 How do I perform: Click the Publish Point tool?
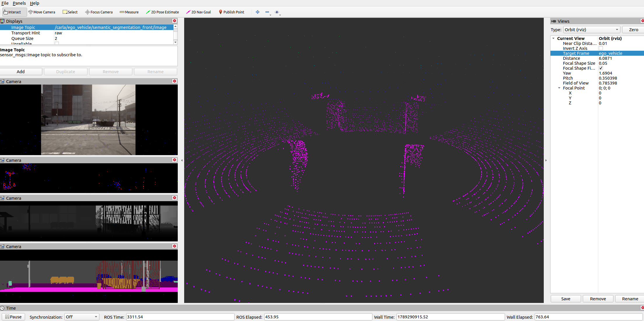point(232,12)
